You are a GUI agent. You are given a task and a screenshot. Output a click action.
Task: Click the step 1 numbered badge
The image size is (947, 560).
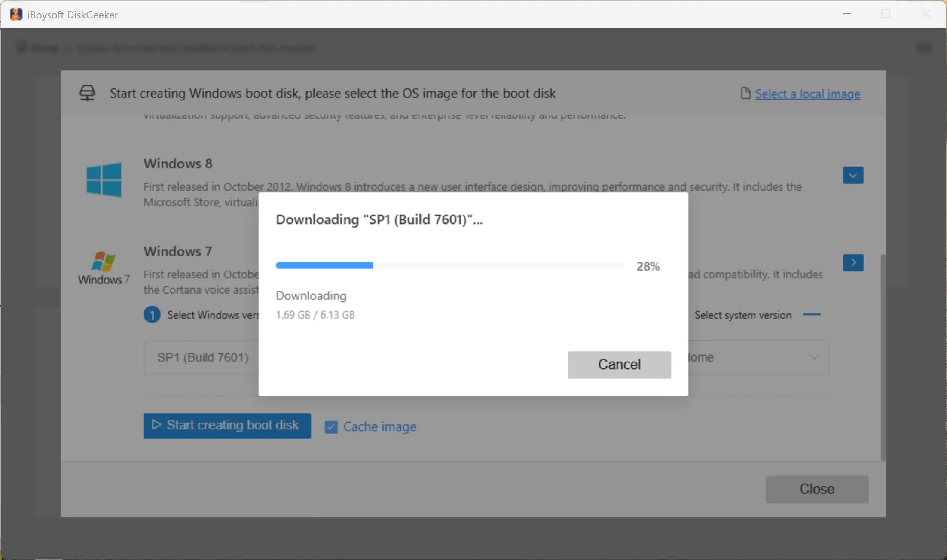coord(152,314)
